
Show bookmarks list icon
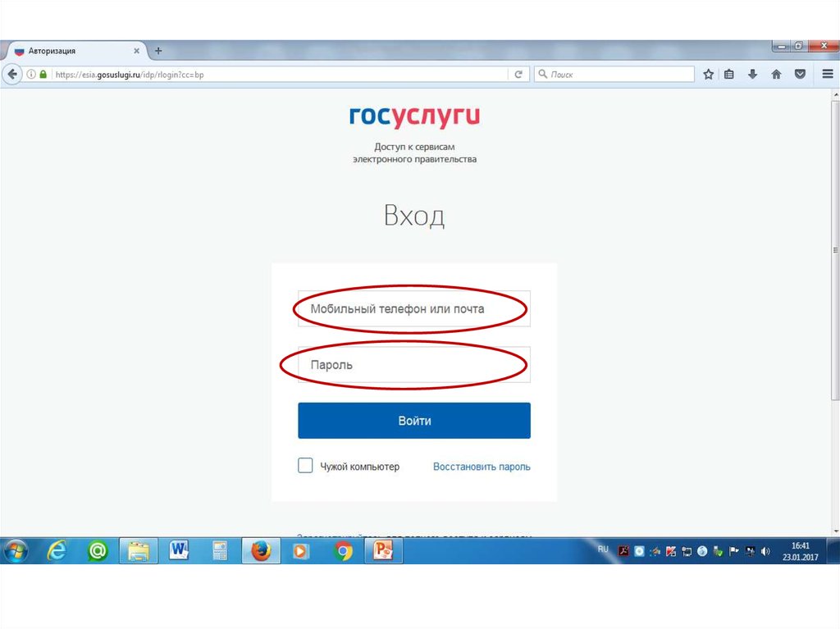tap(729, 74)
